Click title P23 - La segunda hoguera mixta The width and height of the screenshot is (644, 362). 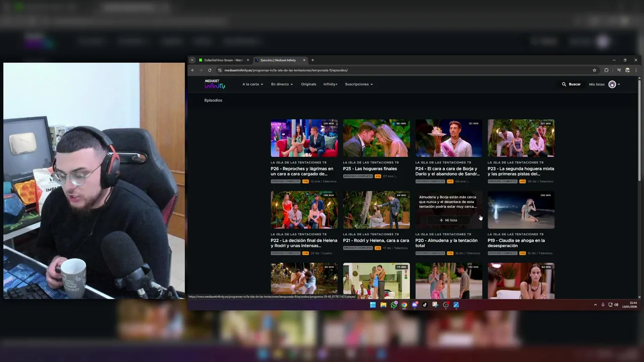click(x=521, y=171)
